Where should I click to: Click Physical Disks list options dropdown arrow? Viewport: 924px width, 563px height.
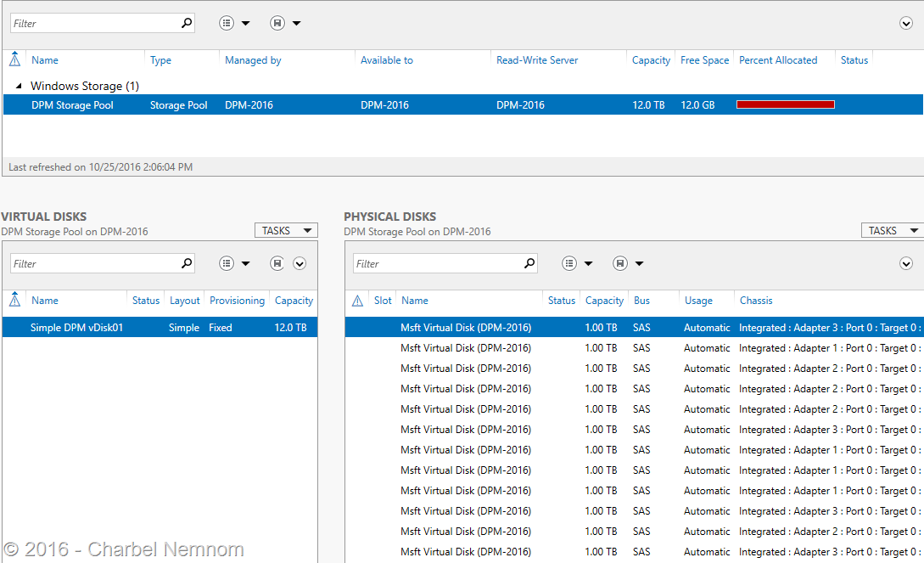click(x=588, y=263)
